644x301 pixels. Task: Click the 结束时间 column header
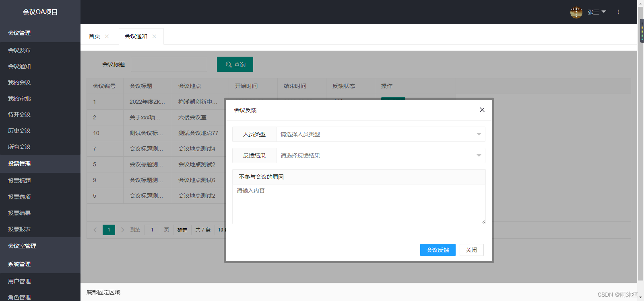(x=301, y=86)
